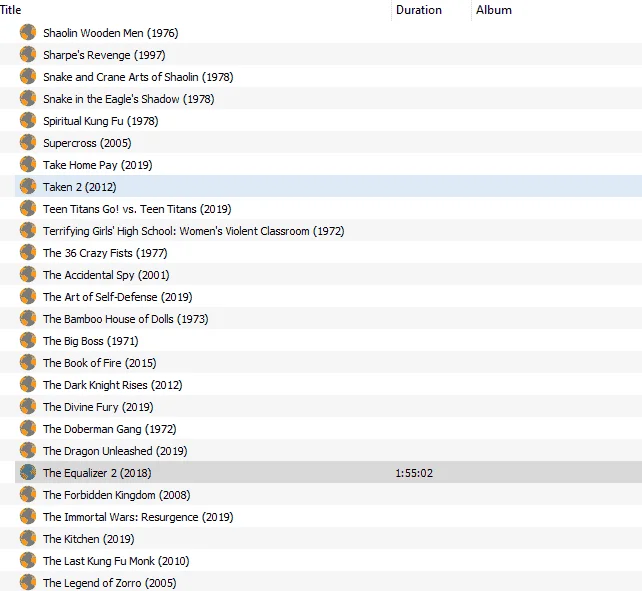
Task: Select the Supercross (2005) title text
Action: 87,143
